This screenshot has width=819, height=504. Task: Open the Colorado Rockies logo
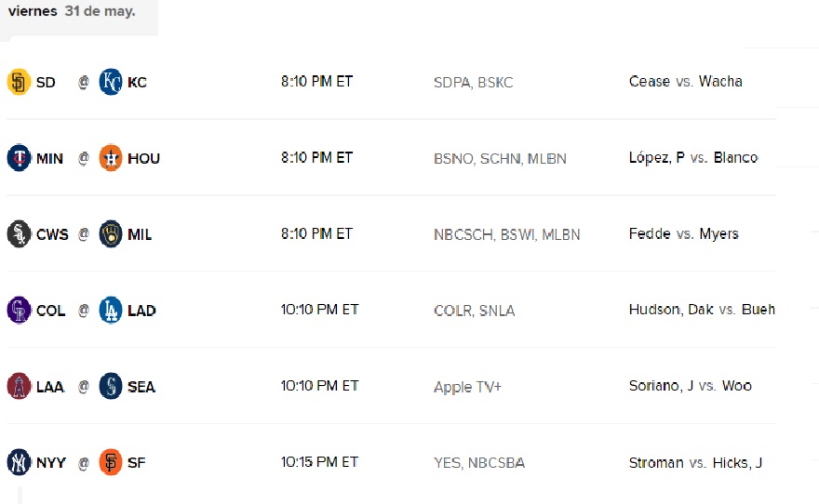point(19,310)
